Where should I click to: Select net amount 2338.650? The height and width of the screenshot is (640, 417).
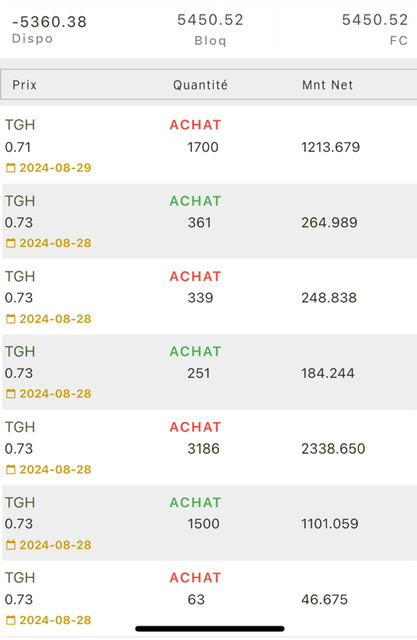pos(333,449)
